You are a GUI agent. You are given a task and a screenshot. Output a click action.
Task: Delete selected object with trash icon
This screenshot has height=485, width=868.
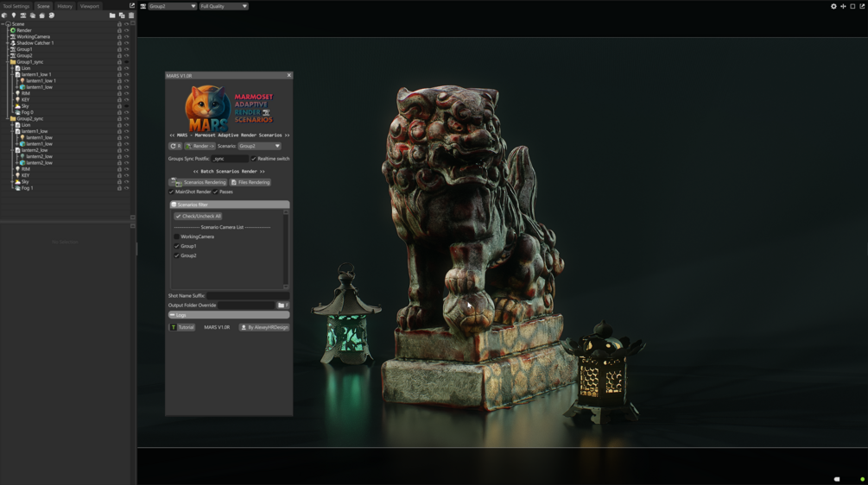coord(131,16)
